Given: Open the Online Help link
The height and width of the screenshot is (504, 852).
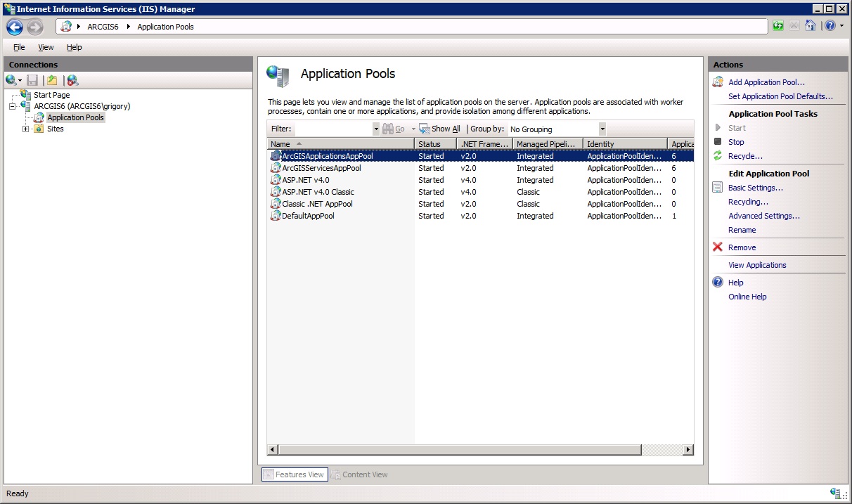Looking at the screenshot, I should [x=747, y=297].
